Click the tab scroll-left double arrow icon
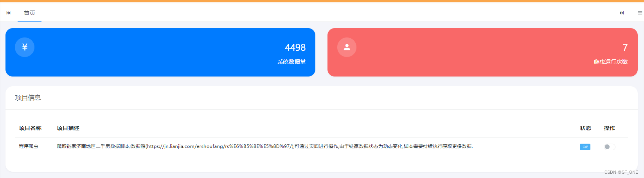Screen dimensions: 644x178 (x=9, y=13)
